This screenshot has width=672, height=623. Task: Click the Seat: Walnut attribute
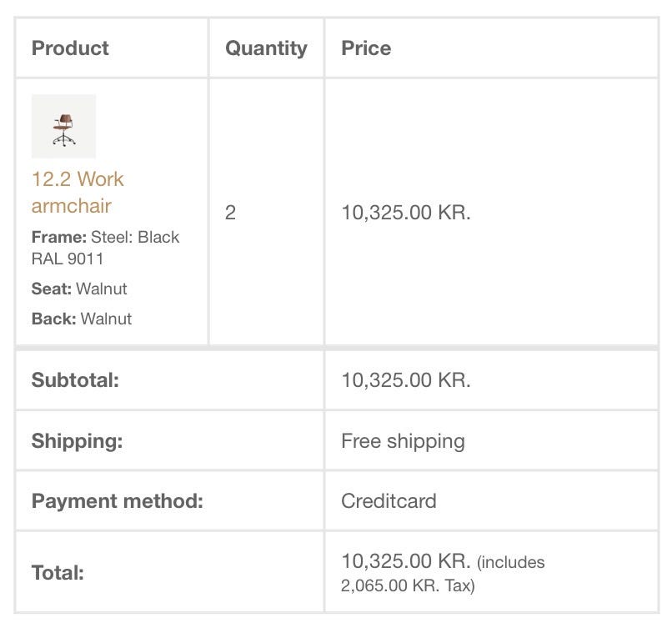79,289
